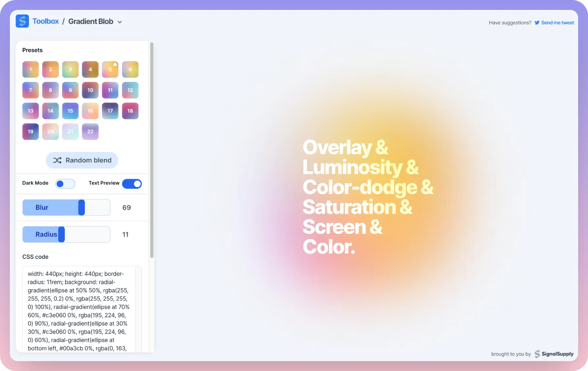Expand the Gradient Blob dropdown chevron
The width and height of the screenshot is (588, 371).
pyautogui.click(x=120, y=22)
